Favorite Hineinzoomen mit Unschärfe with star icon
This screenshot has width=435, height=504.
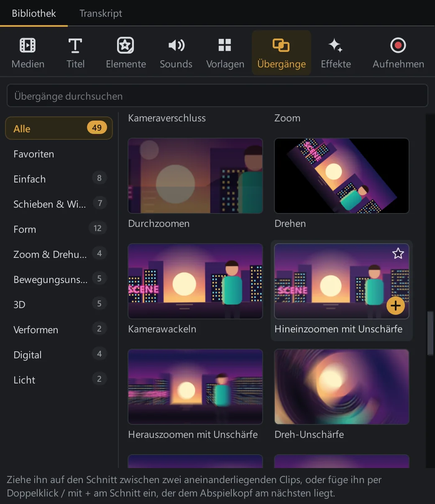pyautogui.click(x=398, y=253)
